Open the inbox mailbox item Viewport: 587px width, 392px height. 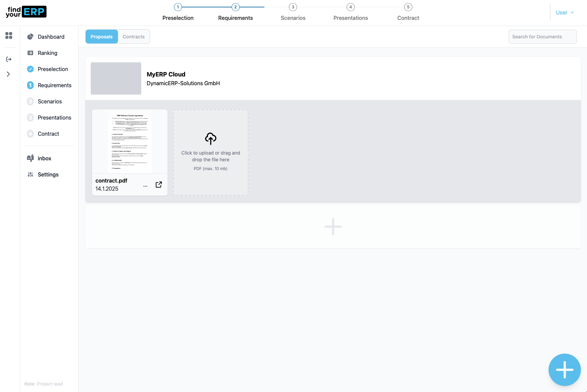(x=44, y=158)
